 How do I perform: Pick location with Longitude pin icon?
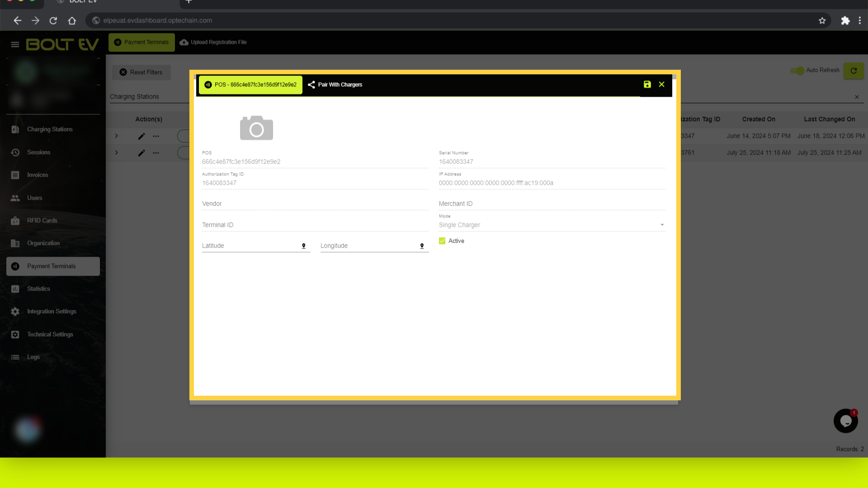[x=422, y=246]
